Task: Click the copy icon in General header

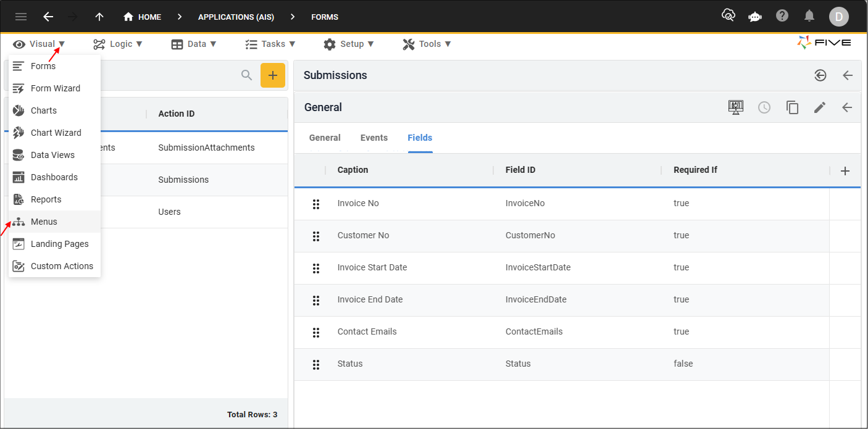Action: click(x=792, y=107)
